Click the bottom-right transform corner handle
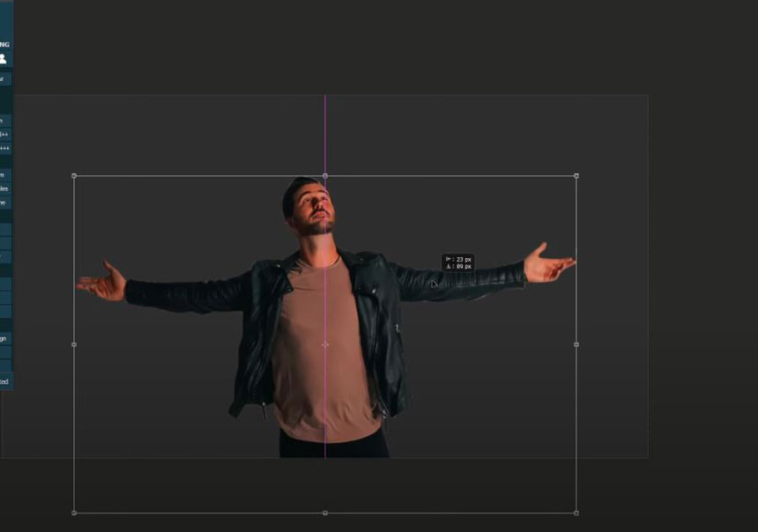The width and height of the screenshot is (758, 532). [576, 513]
